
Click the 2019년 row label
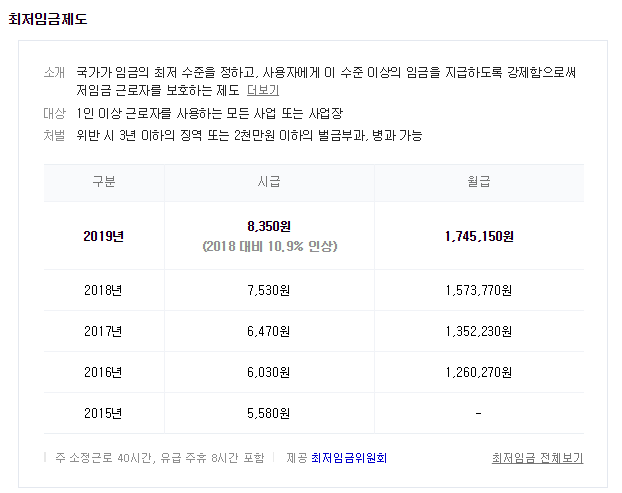(104, 236)
